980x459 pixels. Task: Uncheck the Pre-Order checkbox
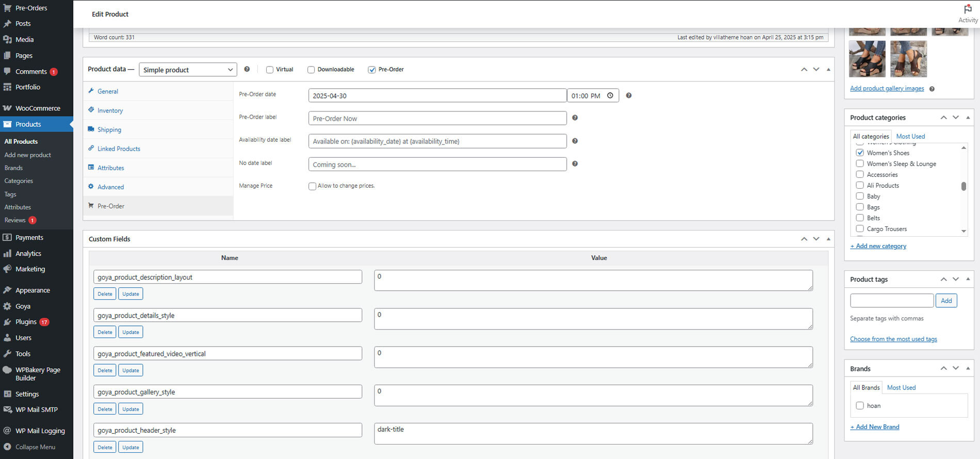tap(372, 70)
